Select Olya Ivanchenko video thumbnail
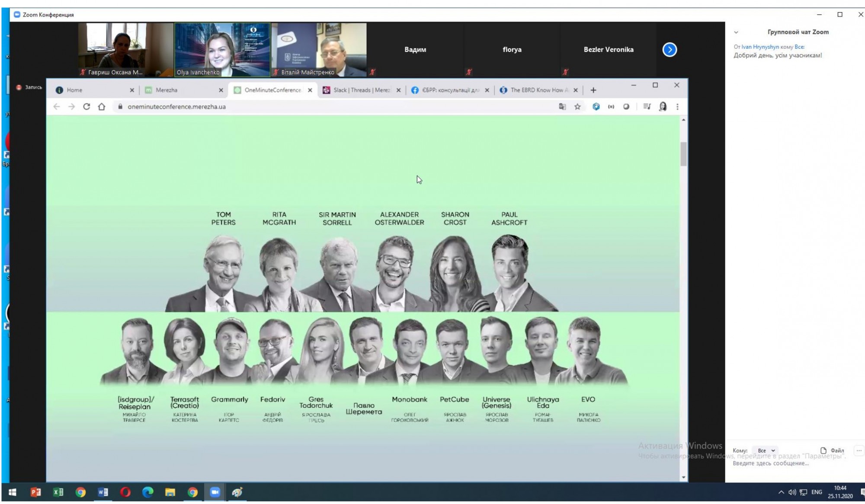Image resolution: width=865 pixels, height=504 pixels. pyautogui.click(x=222, y=50)
